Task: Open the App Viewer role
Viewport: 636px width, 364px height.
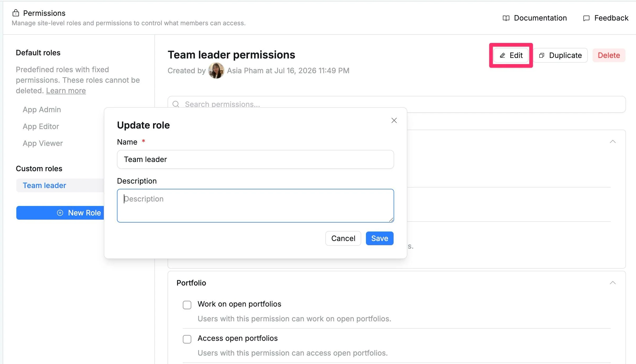Action: click(43, 143)
